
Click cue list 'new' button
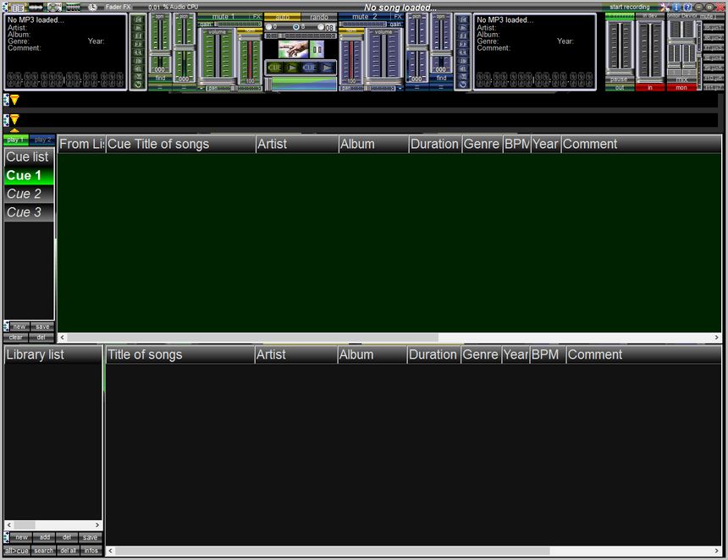(x=19, y=327)
